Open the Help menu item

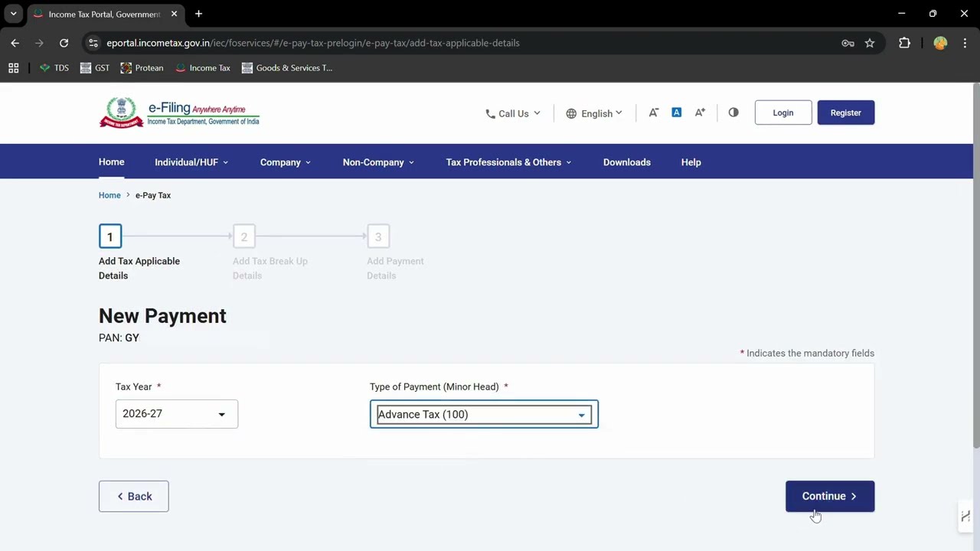pyautogui.click(x=691, y=162)
